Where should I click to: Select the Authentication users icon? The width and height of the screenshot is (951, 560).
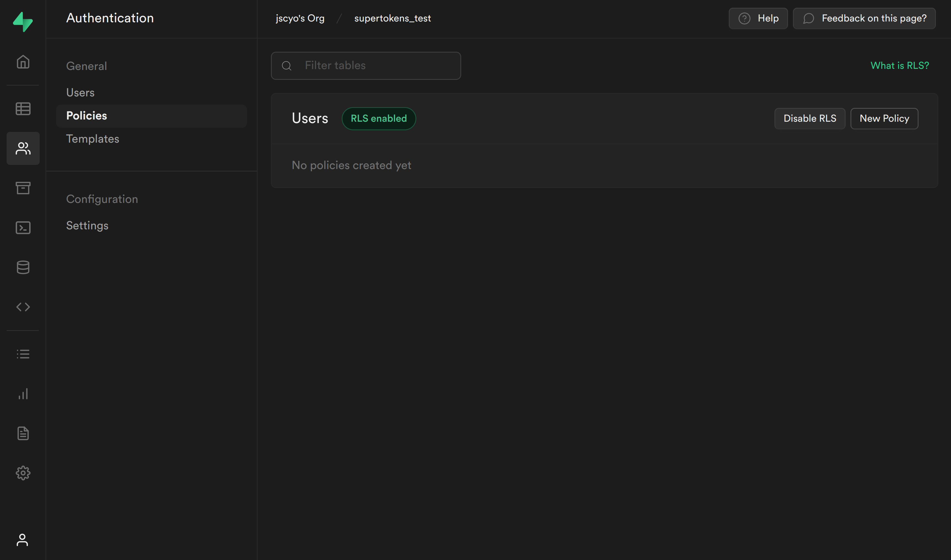[23, 148]
